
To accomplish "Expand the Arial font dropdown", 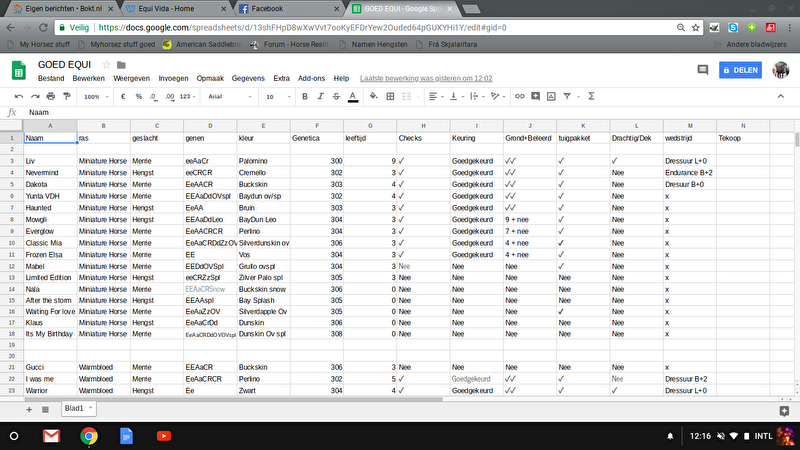I will (232, 97).
